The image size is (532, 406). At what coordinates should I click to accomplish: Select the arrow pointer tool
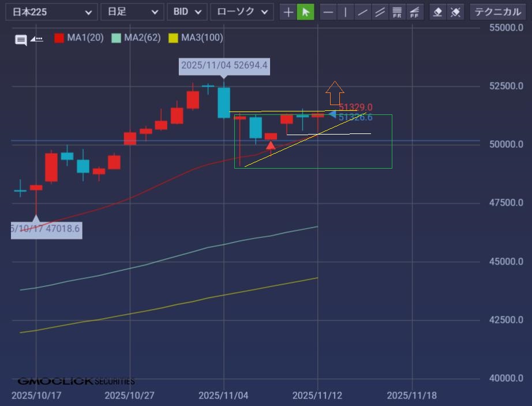[x=305, y=12]
